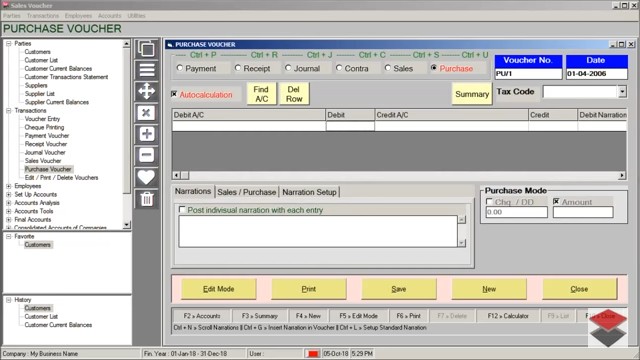Switch to the Sales / Purchase tab
640x360 pixels.
247,192
